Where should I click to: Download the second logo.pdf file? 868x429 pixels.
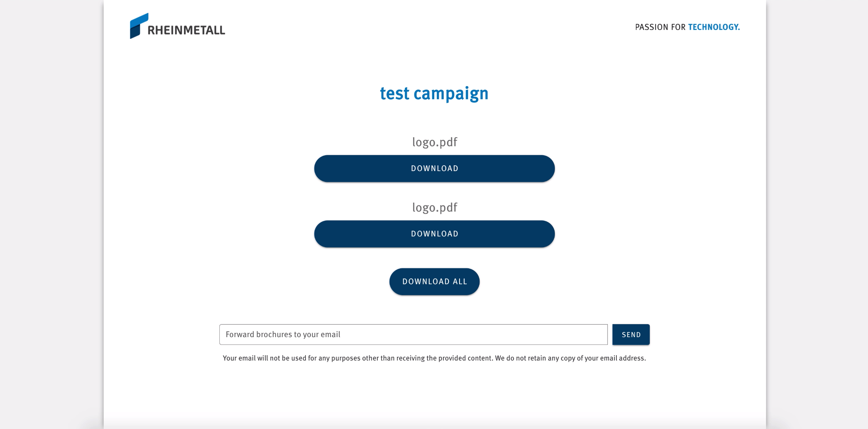click(435, 234)
